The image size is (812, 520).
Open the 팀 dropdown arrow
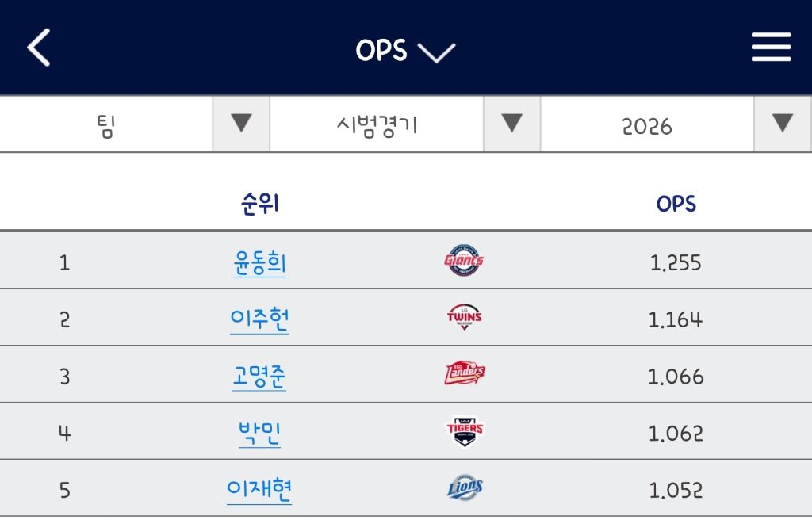[241, 124]
